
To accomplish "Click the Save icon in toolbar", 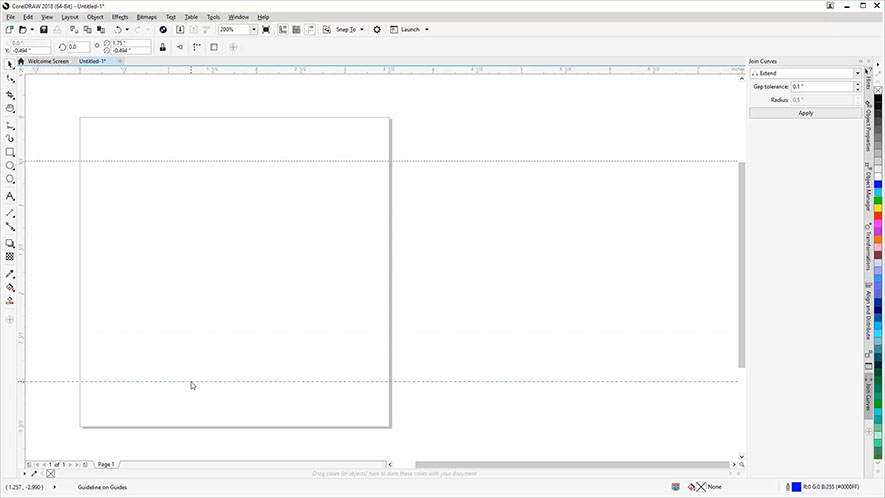I will point(44,30).
